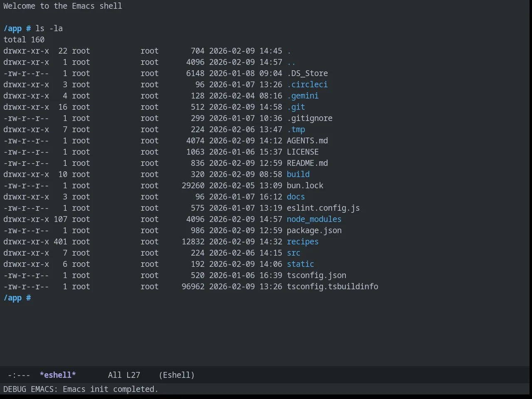The width and height of the screenshot is (532, 399).
Task: Click the -:--- buffer status indicator
Action: (x=19, y=375)
